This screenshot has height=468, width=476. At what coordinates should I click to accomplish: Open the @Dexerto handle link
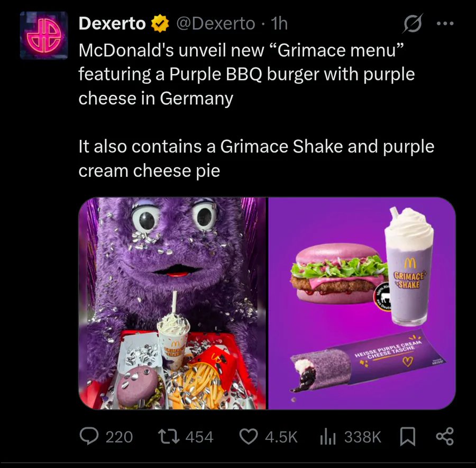pyautogui.click(x=215, y=24)
